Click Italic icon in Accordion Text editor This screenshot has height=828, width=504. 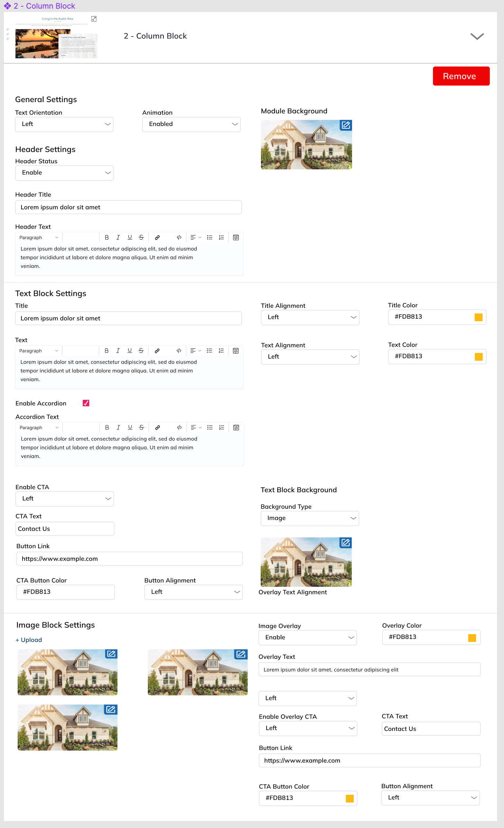point(118,427)
